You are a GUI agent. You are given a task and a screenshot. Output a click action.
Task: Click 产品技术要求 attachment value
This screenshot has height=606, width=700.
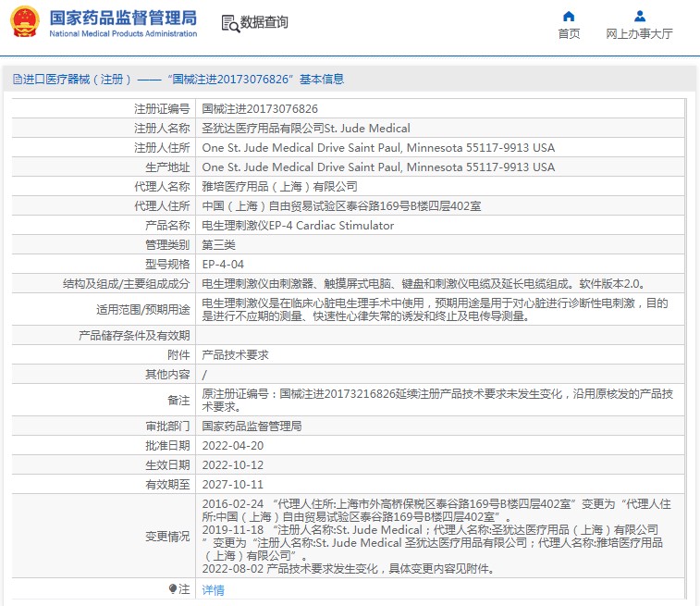pyautogui.click(x=235, y=355)
